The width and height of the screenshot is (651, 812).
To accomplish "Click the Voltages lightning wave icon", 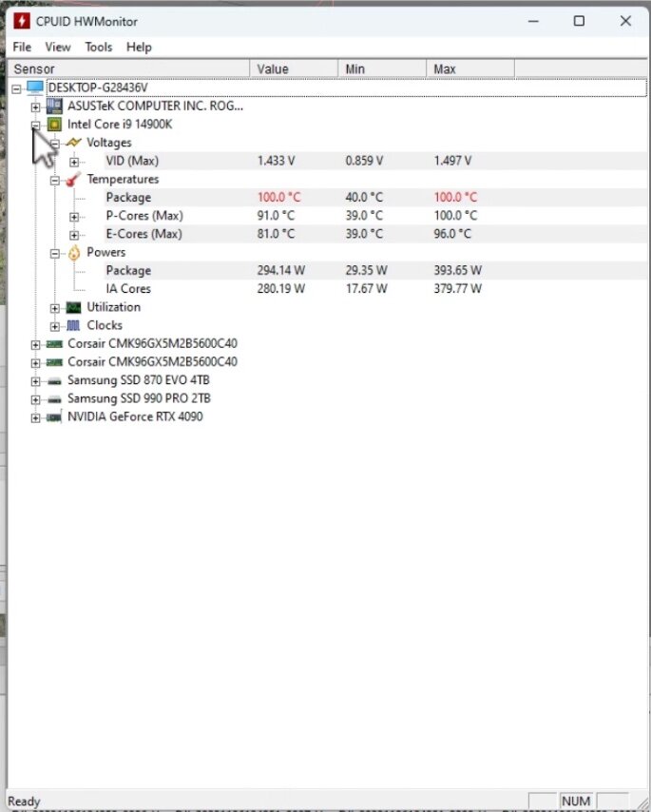I will pyautogui.click(x=73, y=143).
